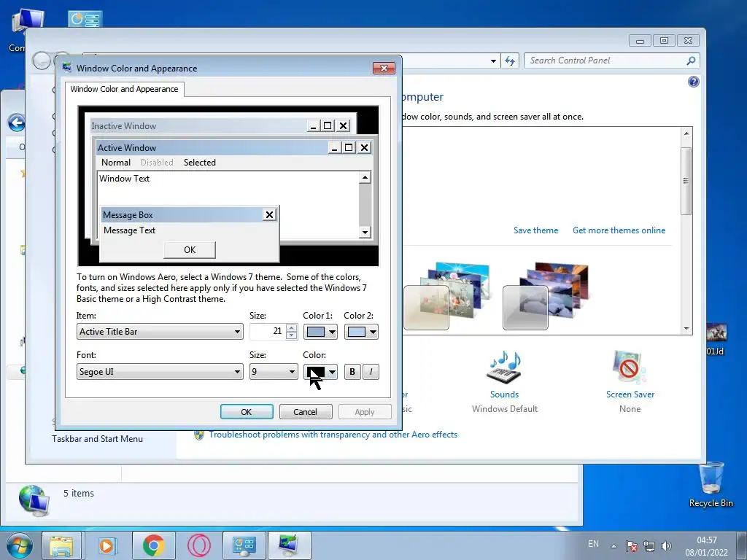Click the Message Text label in preview
Image resolution: width=747 pixels, height=560 pixels.
pyautogui.click(x=130, y=230)
